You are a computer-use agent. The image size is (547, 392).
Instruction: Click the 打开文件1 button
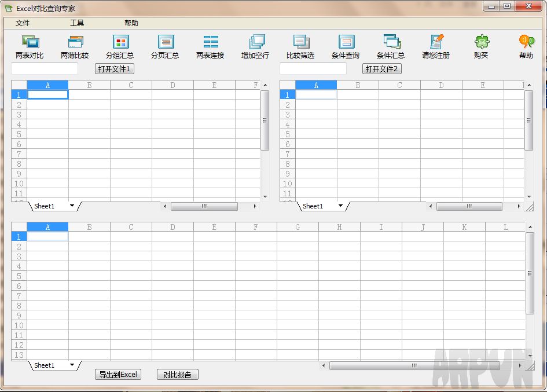(114, 68)
